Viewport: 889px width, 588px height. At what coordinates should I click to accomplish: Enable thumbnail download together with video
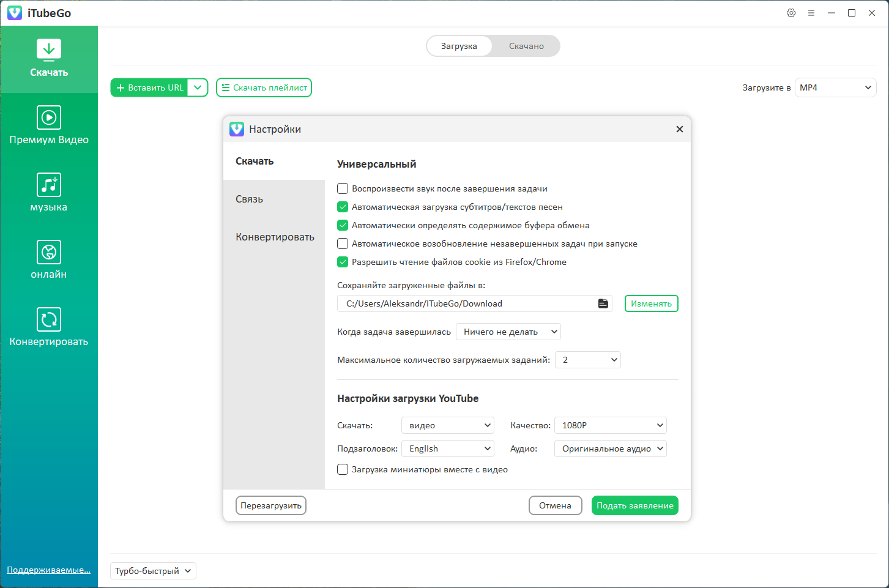click(x=343, y=469)
